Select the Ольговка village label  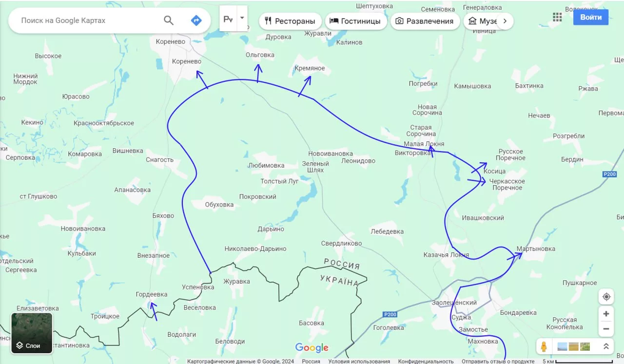[260, 55]
